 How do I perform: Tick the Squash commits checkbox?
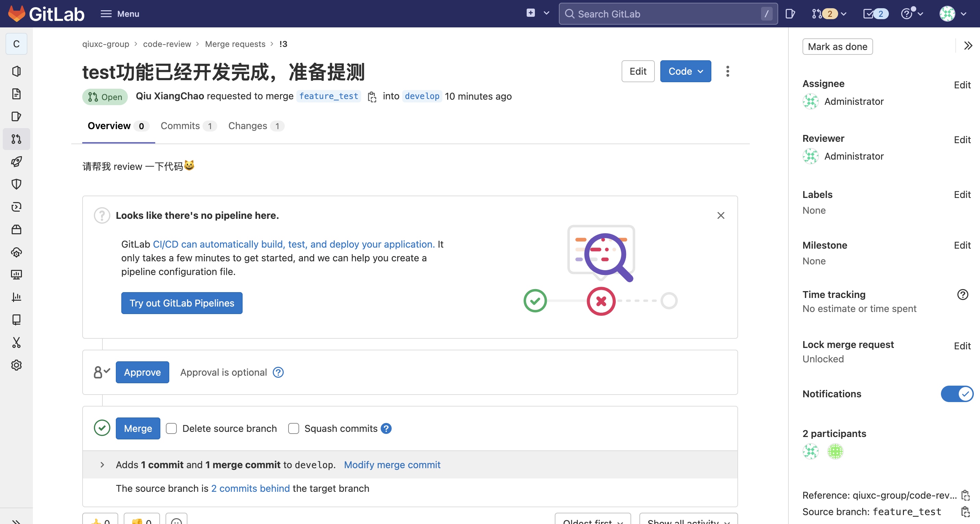(293, 428)
